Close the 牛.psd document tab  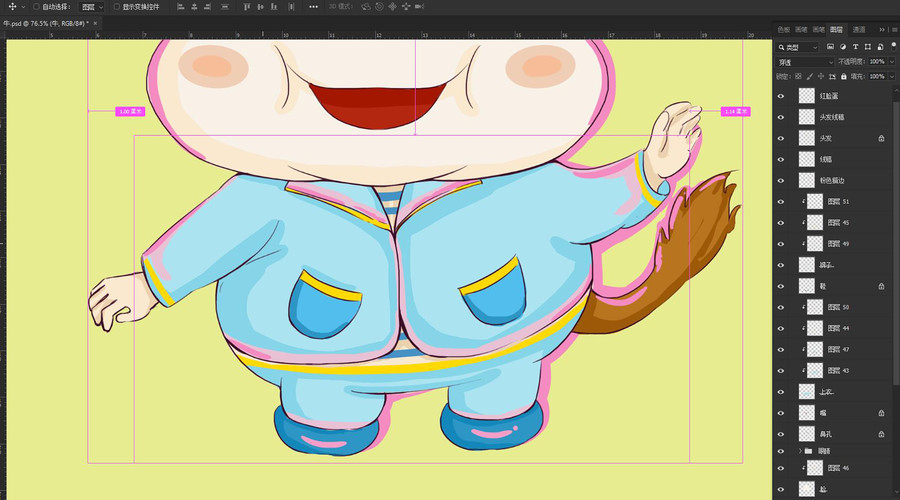95,24
